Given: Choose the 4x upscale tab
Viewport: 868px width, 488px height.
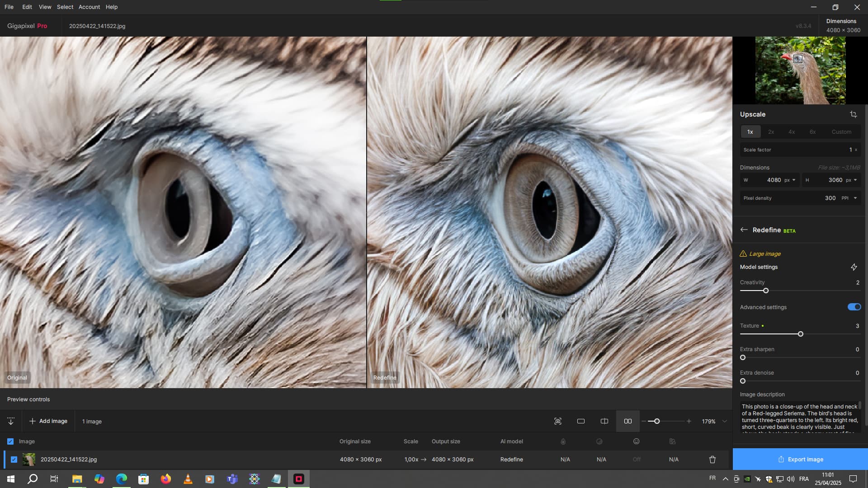Looking at the screenshot, I should tap(792, 132).
